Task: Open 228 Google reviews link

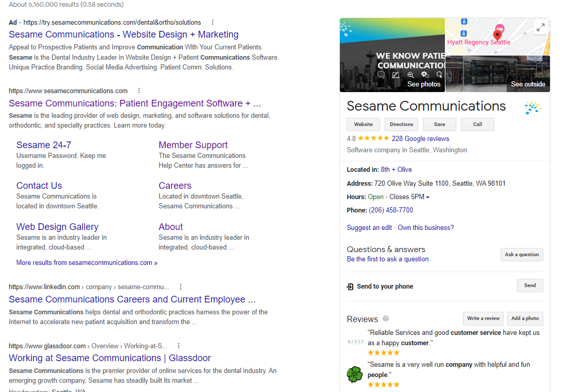Action: pyautogui.click(x=420, y=138)
